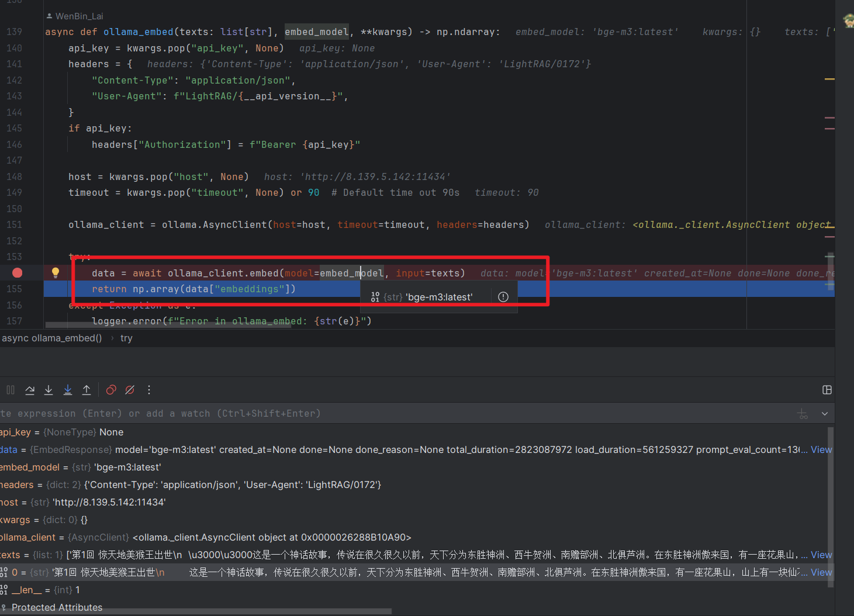854x616 pixels.
Task: Click the variables panel vertical scrollbar
Action: click(x=831, y=507)
